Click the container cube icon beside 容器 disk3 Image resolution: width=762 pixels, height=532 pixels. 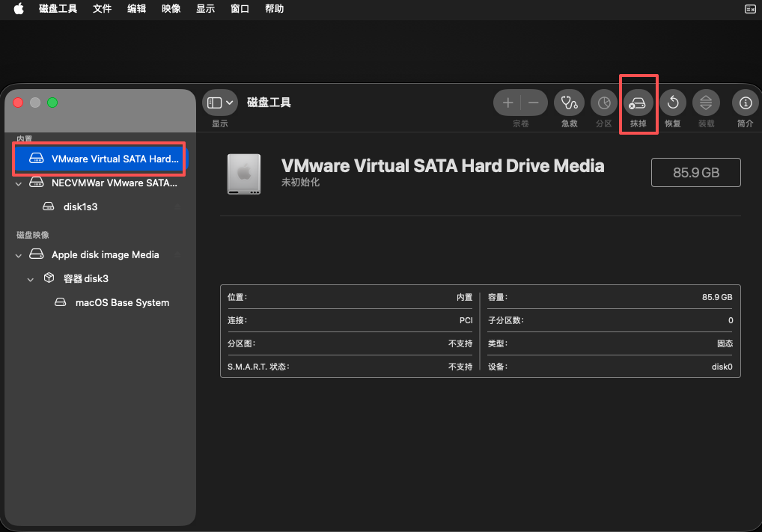pos(49,278)
